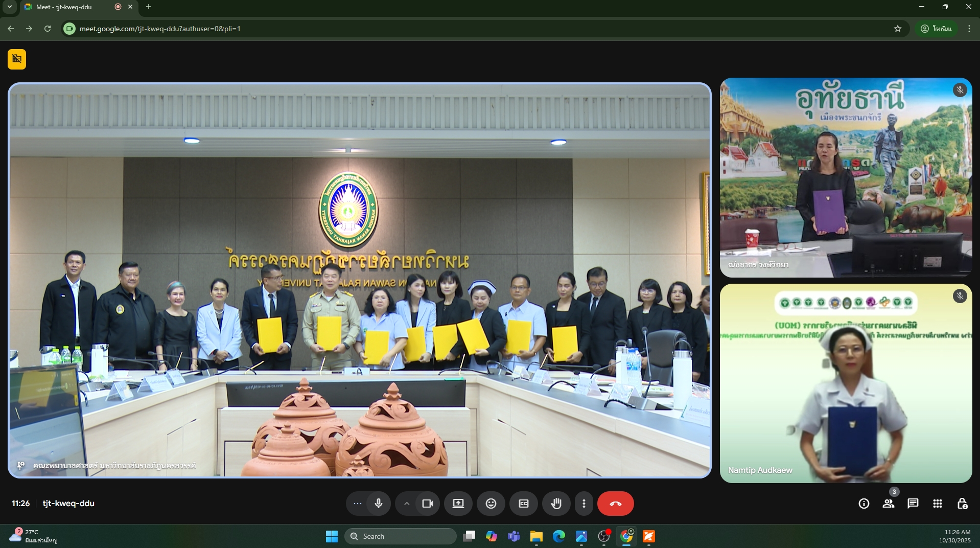Open the chat with everyone panel
This screenshot has width=980, height=548.
click(x=913, y=504)
